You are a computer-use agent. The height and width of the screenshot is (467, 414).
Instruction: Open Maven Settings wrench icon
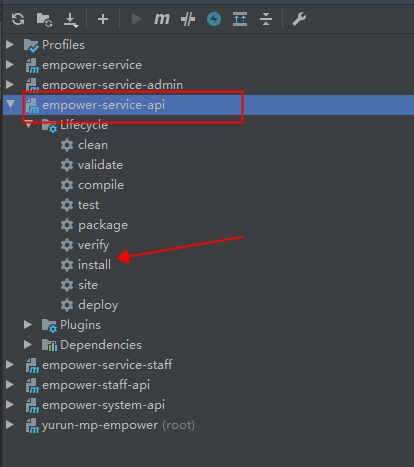click(x=299, y=19)
